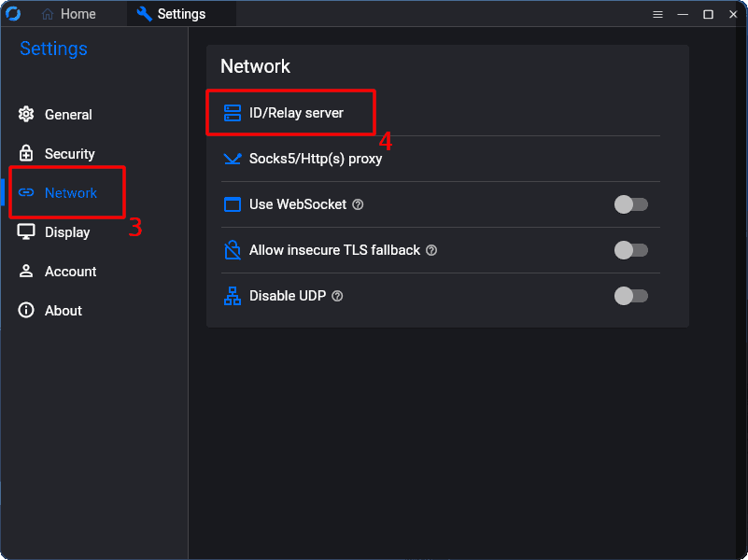This screenshot has height=560, width=748.
Task: Click the RustDesk logo icon in title bar
Action: click(13, 14)
